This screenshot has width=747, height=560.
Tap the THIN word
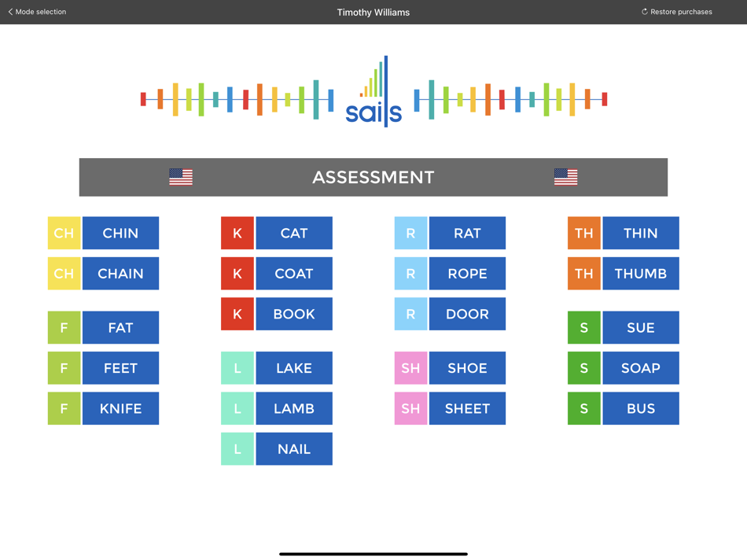coord(641,233)
